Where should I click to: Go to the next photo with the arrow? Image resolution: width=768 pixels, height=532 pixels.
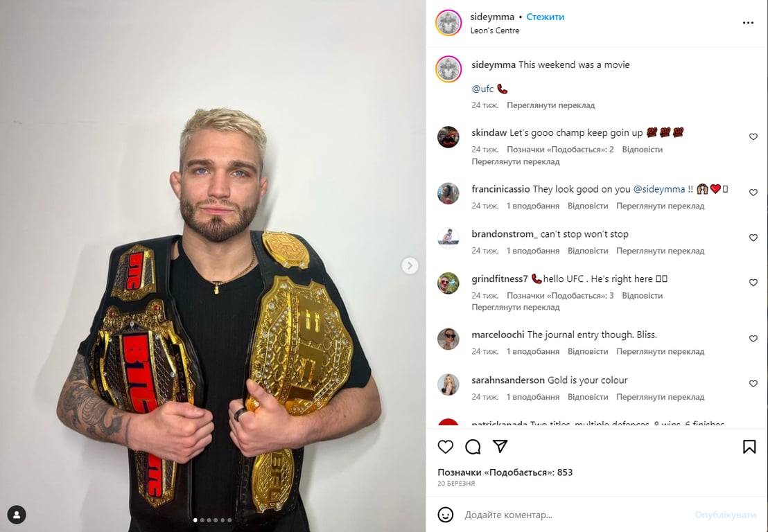pos(410,266)
